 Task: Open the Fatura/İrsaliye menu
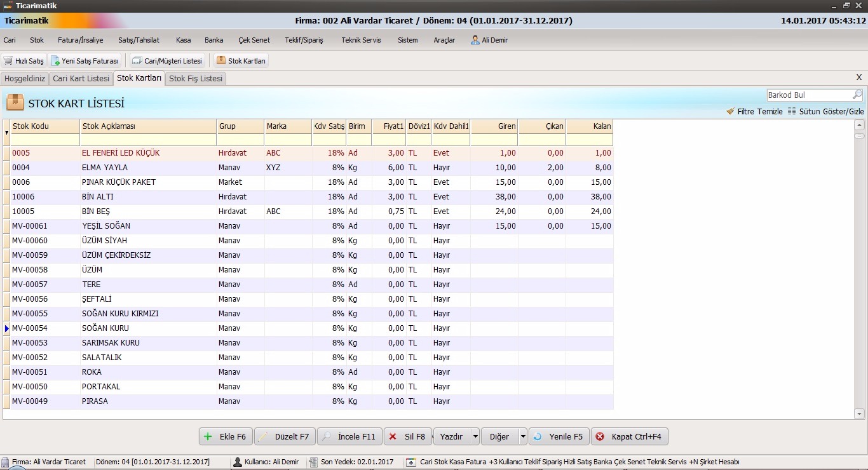tap(80, 40)
